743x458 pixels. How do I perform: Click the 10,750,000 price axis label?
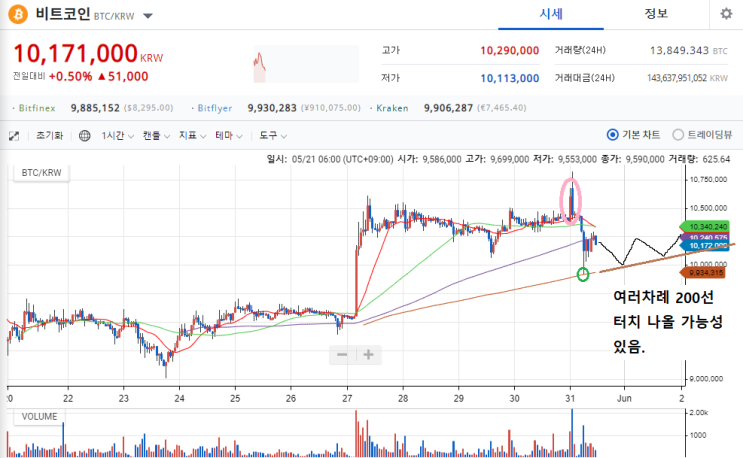(x=708, y=180)
